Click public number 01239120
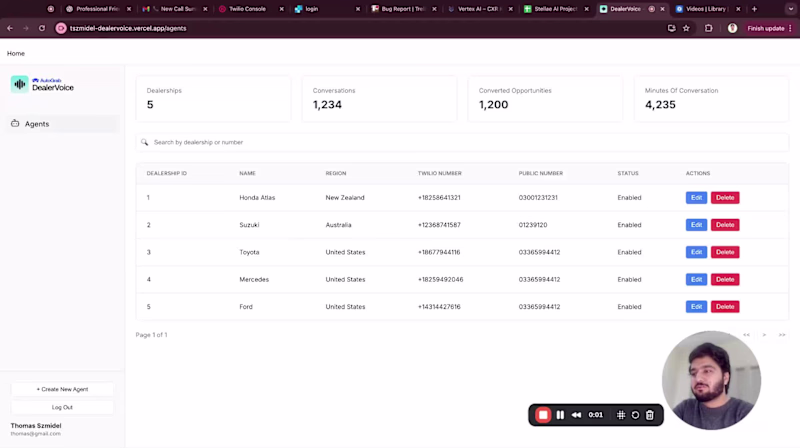This screenshot has height=448, width=800. 533,225
